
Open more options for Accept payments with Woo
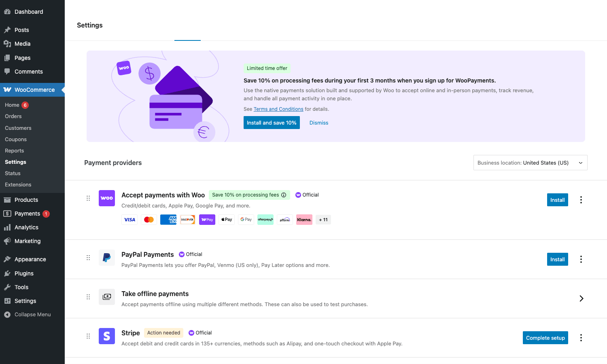tap(581, 200)
